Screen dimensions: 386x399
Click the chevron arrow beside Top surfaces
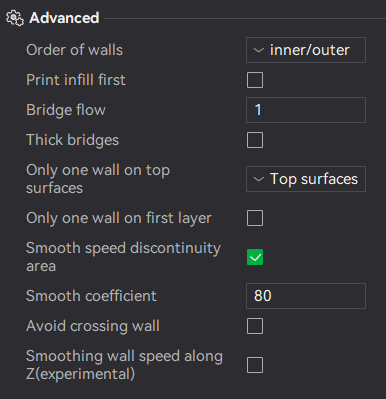[259, 179]
